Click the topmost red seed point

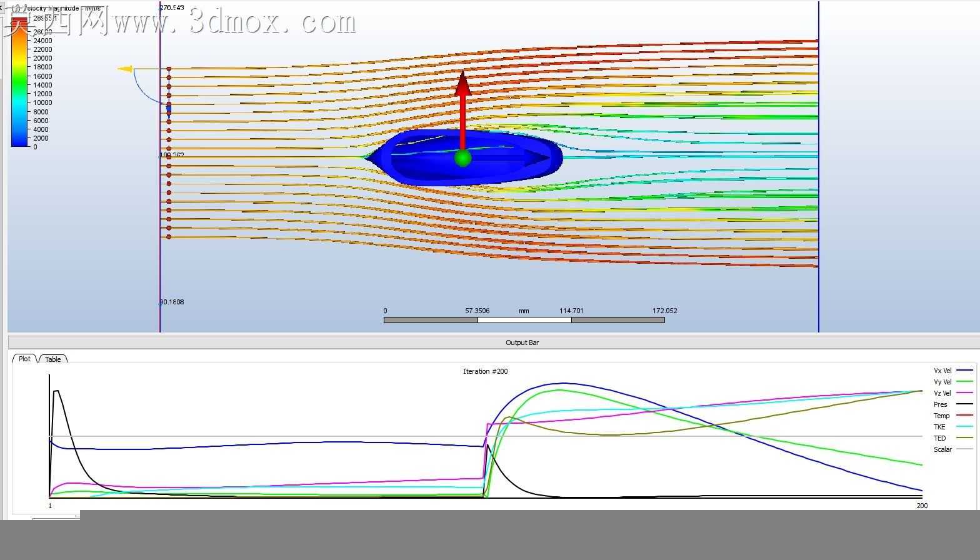(169, 69)
